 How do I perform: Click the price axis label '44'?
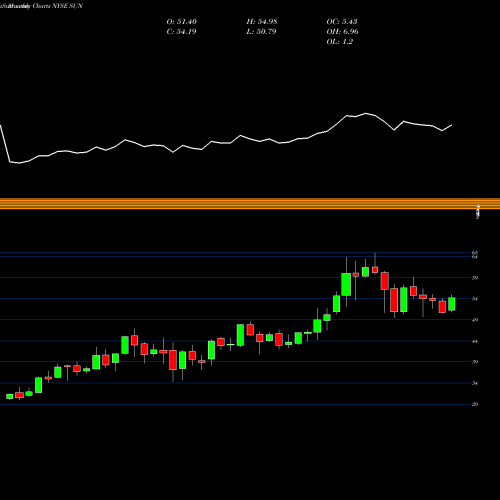tap(475, 341)
